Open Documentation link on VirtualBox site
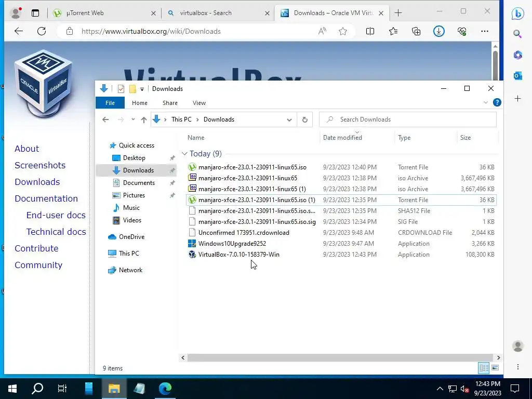The height and width of the screenshot is (399, 532). [x=46, y=198]
